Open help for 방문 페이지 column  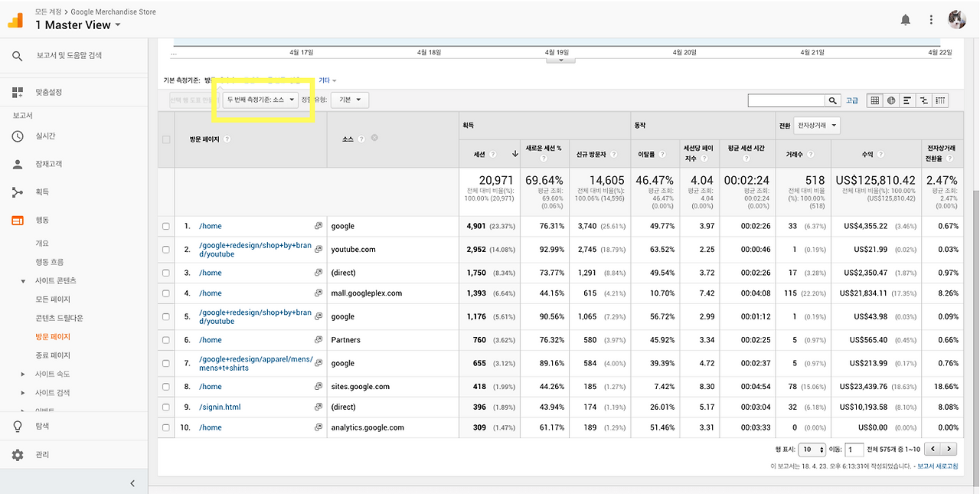[227, 139]
